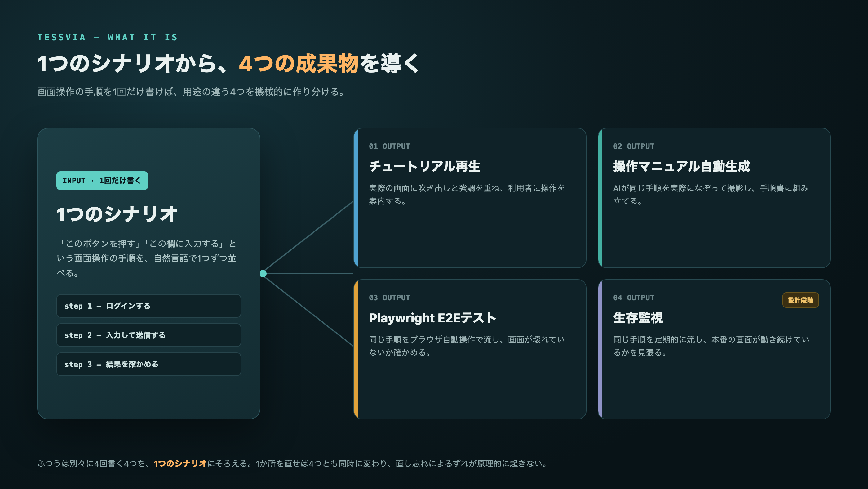Click the 1つのシナリオ heading in the input card
The height and width of the screenshot is (489, 868).
click(x=117, y=214)
